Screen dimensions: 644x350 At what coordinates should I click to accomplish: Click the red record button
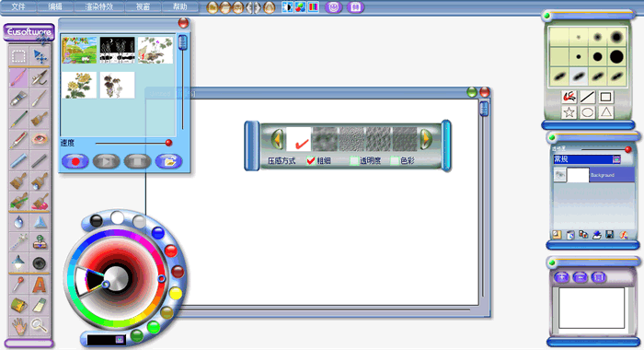(75, 161)
